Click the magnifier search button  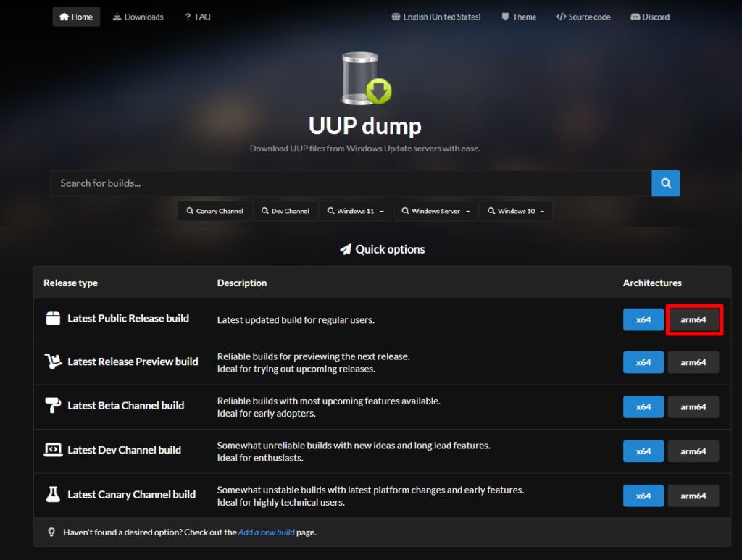pyautogui.click(x=665, y=183)
